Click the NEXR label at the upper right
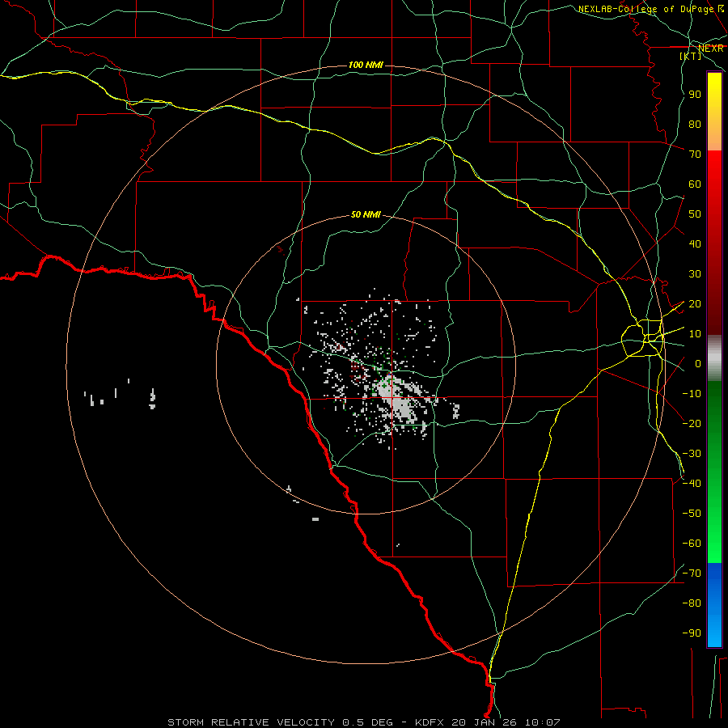Viewport: 728px width, 728px height. coord(710,48)
